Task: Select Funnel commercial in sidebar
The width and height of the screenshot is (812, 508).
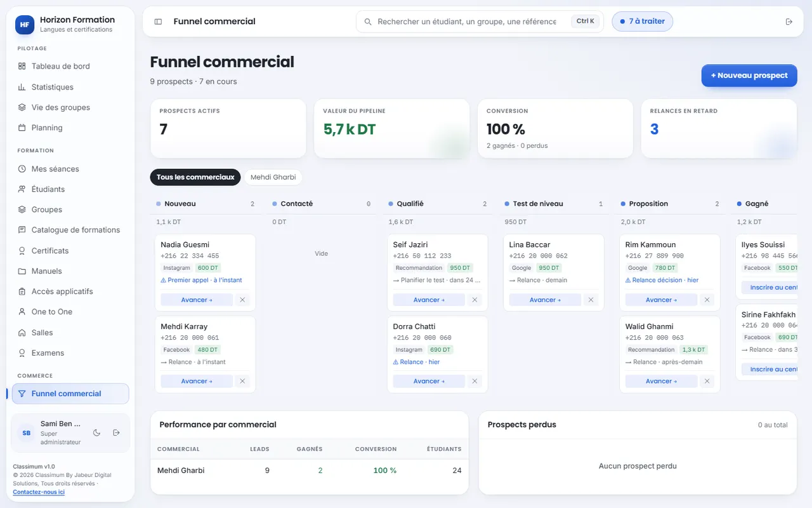Action: tap(70, 394)
